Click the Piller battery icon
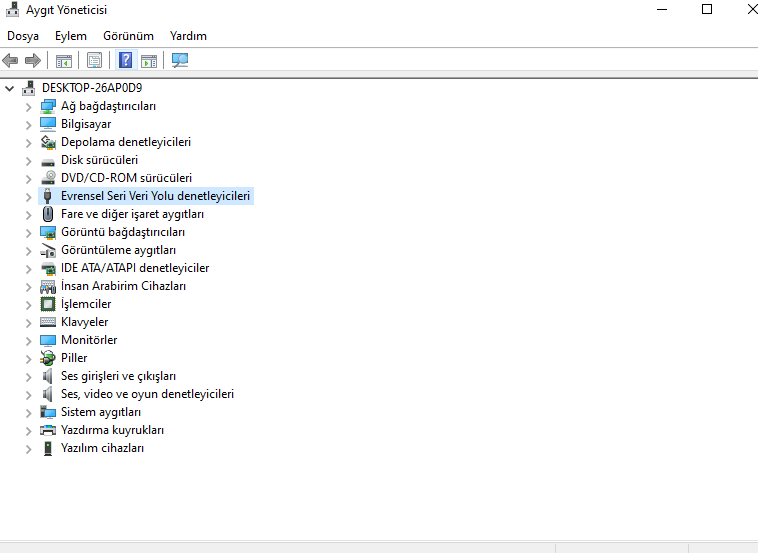 [48, 358]
